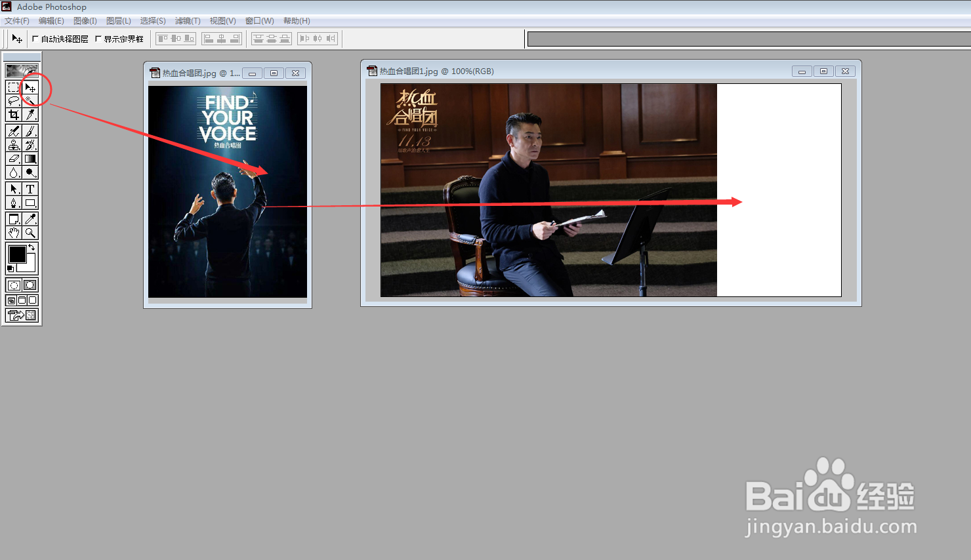Switch to Standard Screen mode
Screen dimensions: 971x560
point(11,300)
